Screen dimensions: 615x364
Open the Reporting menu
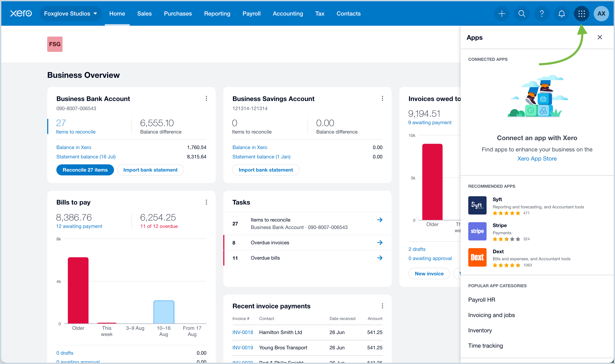(x=217, y=13)
